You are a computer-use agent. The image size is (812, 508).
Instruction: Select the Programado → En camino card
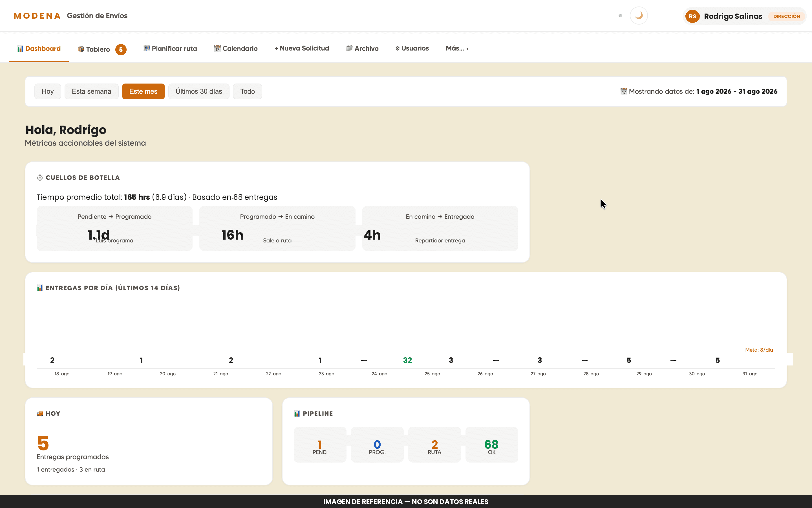click(x=277, y=229)
